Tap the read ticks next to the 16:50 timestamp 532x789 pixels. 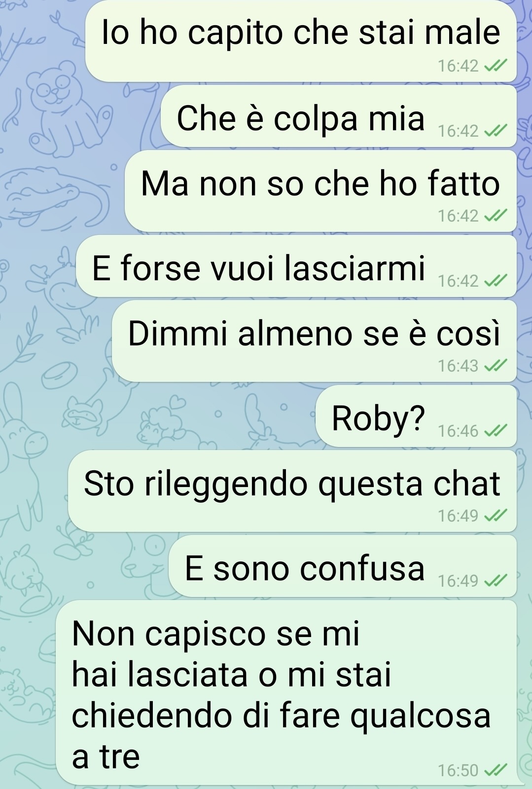pos(495,771)
